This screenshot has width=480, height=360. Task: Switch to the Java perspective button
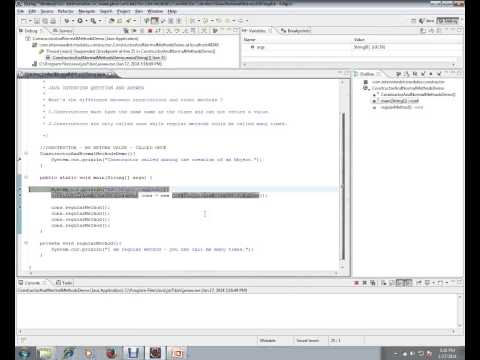[427, 21]
